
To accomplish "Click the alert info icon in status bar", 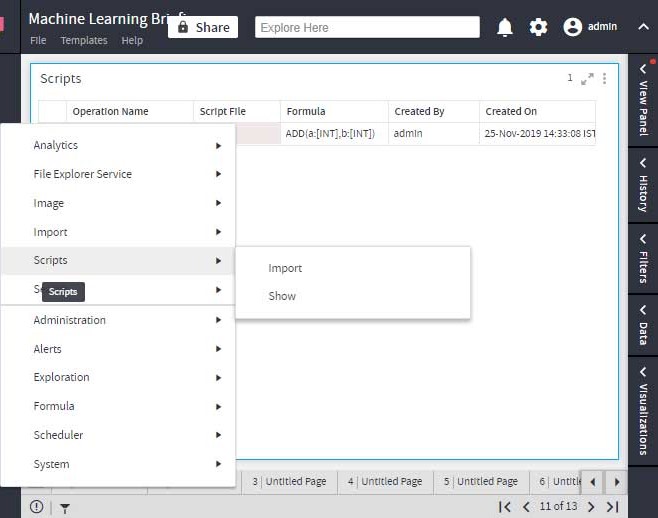I will pyautogui.click(x=37, y=507).
